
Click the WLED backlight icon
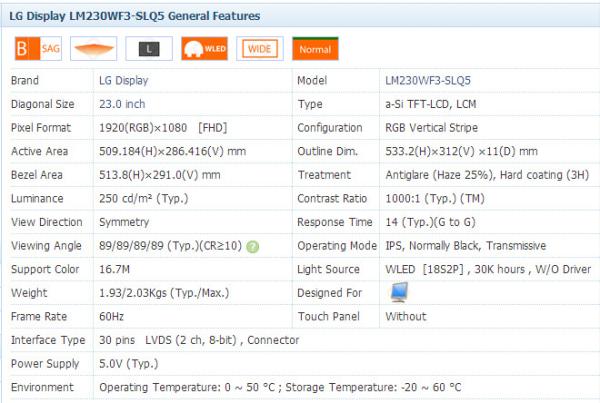point(204,49)
